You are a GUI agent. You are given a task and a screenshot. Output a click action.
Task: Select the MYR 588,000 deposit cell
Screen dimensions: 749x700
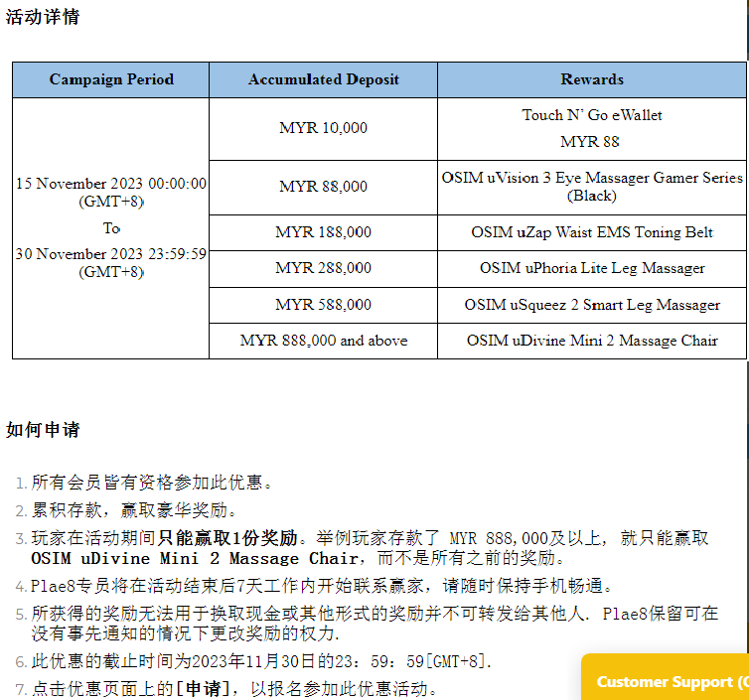(324, 305)
